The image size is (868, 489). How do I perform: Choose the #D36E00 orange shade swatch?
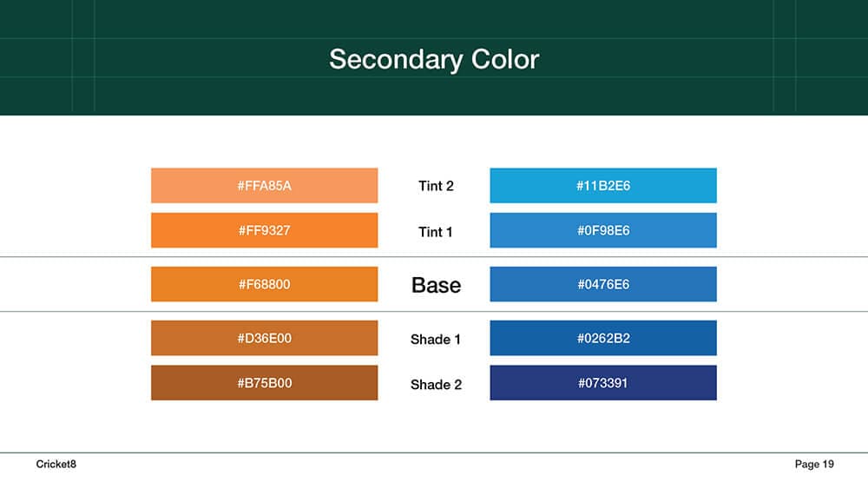click(x=264, y=338)
